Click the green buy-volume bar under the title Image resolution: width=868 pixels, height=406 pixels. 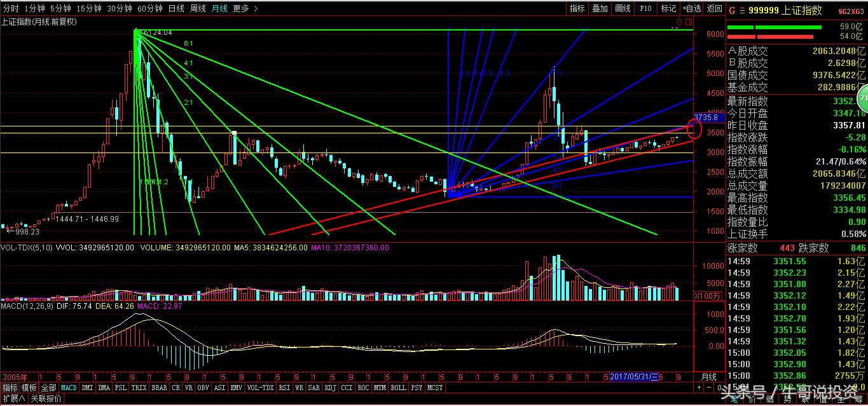pos(774,27)
